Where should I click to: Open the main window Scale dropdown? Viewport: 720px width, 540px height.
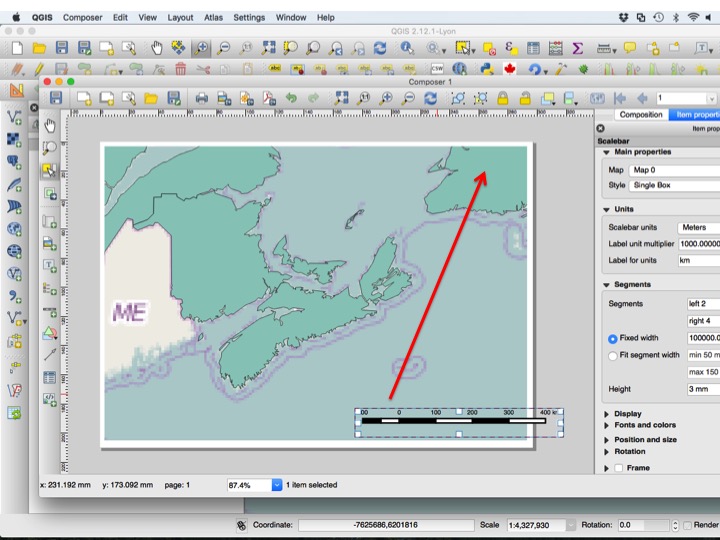tap(571, 525)
